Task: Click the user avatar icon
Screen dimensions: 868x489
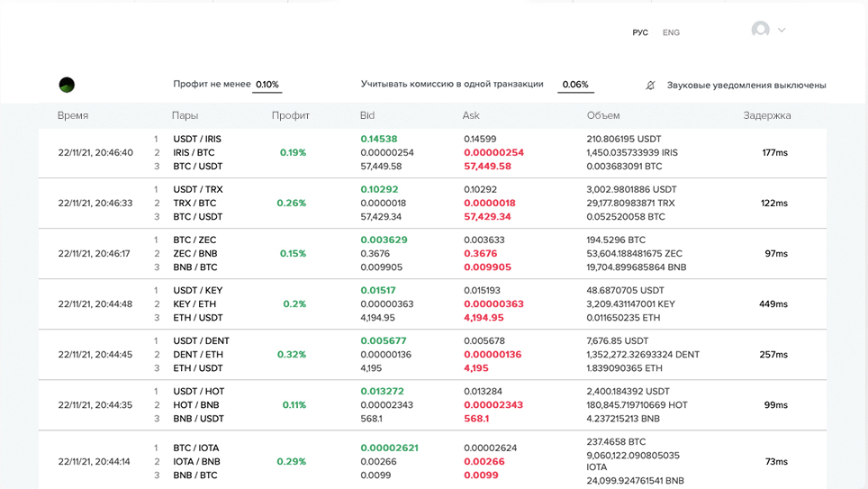Action: point(760,30)
